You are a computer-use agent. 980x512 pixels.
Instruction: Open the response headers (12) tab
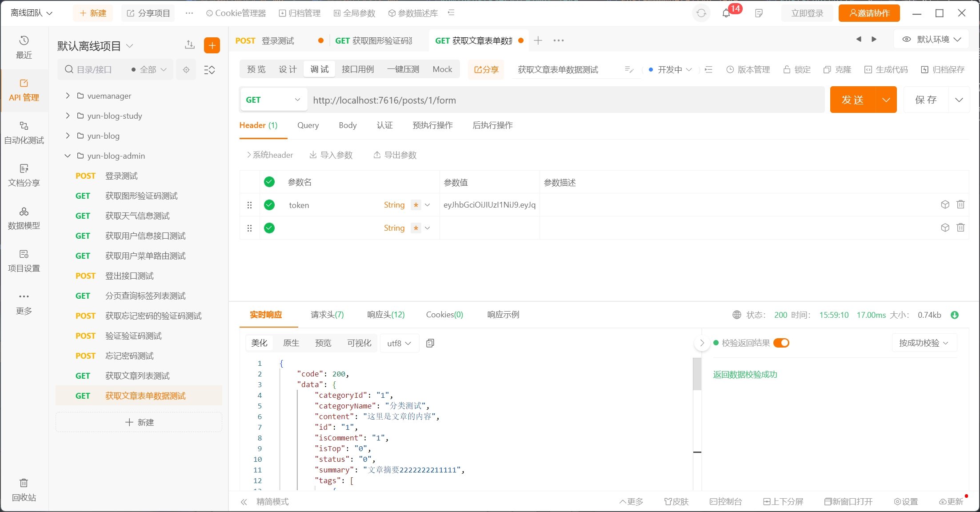386,315
